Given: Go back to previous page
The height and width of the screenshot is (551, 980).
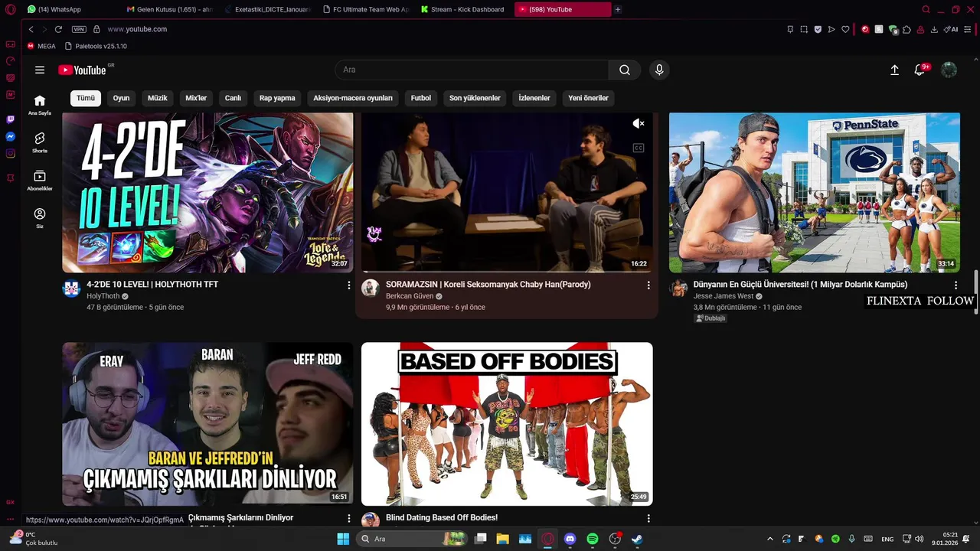Looking at the screenshot, I should (x=31, y=29).
